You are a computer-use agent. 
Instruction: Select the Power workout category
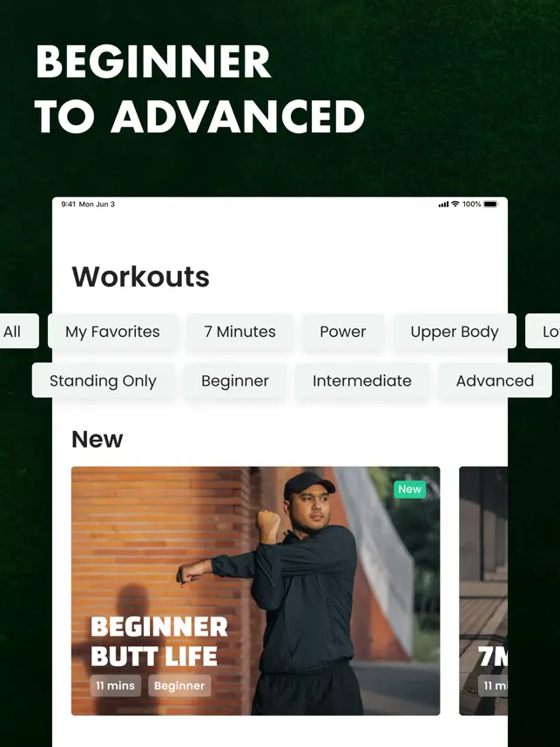342,331
